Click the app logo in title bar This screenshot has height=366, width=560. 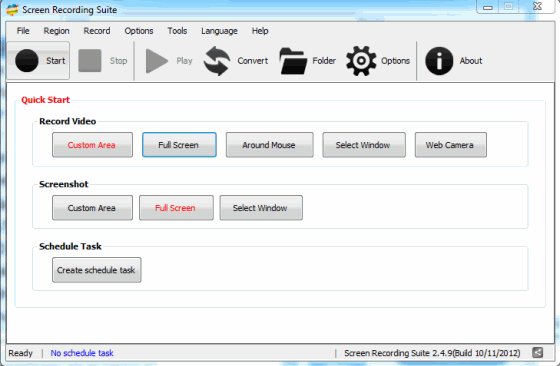coord(12,10)
